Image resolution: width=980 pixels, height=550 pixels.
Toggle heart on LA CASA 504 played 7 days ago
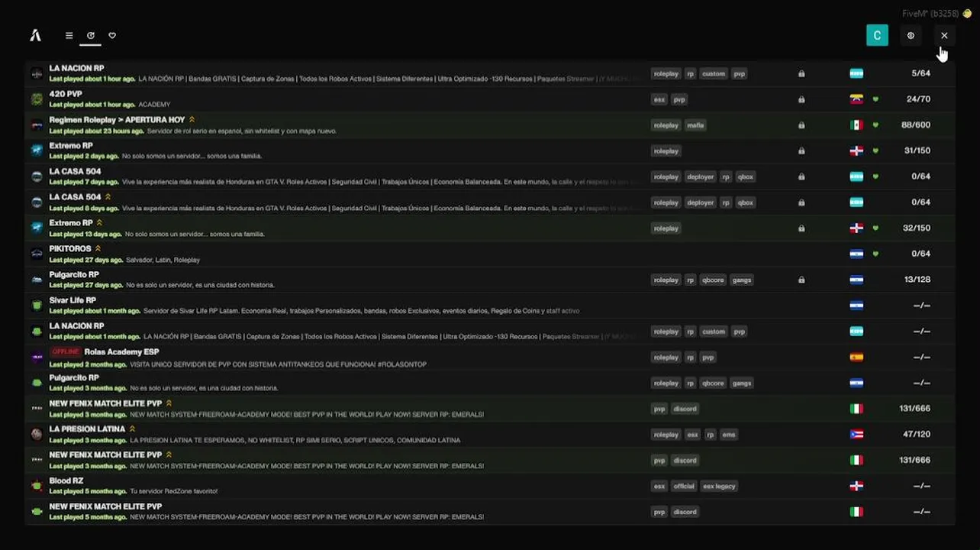point(875,176)
